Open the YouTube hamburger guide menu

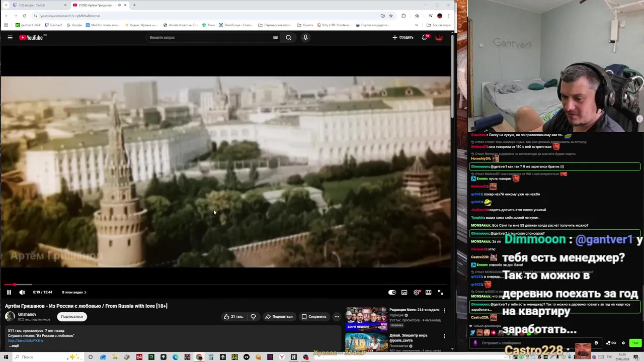10,37
